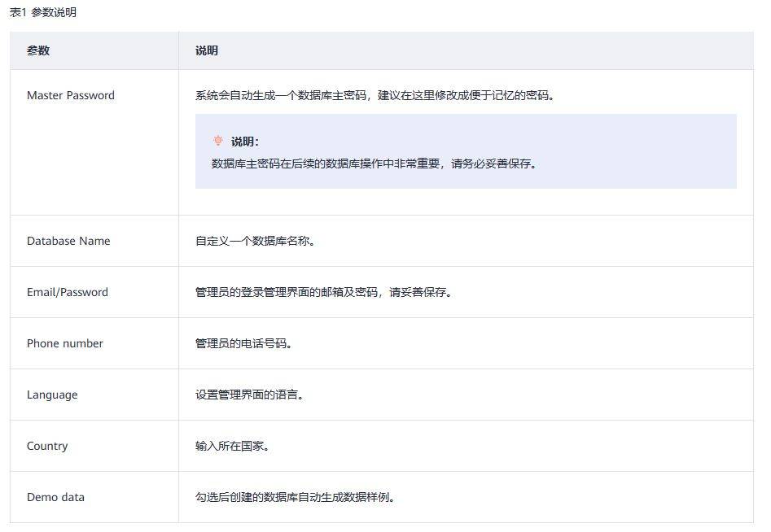Screen dimensions: 771x532
Task: Click the administrator login email description text
Action: pyautogui.click(x=323, y=292)
